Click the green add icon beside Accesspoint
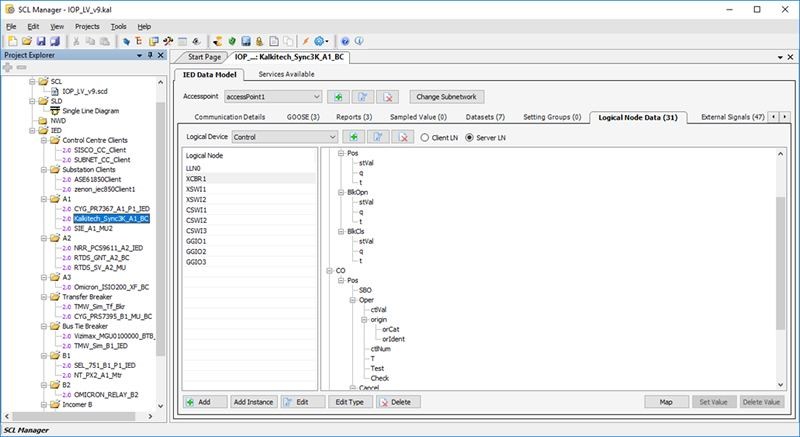This screenshot has width=800, height=437. click(x=339, y=96)
